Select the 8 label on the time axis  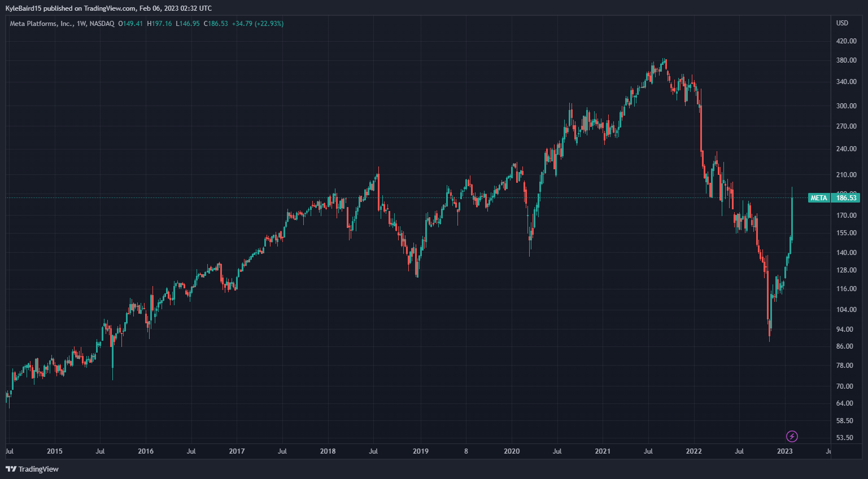coord(466,451)
